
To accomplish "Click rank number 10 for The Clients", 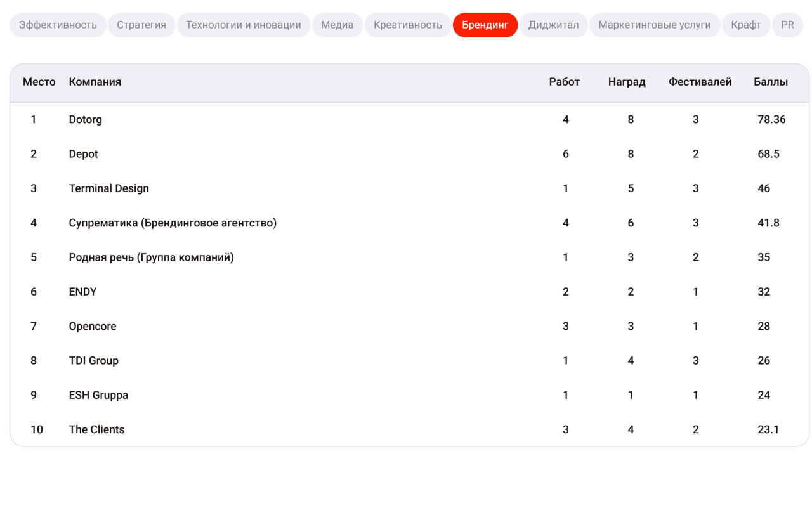I will tap(37, 429).
